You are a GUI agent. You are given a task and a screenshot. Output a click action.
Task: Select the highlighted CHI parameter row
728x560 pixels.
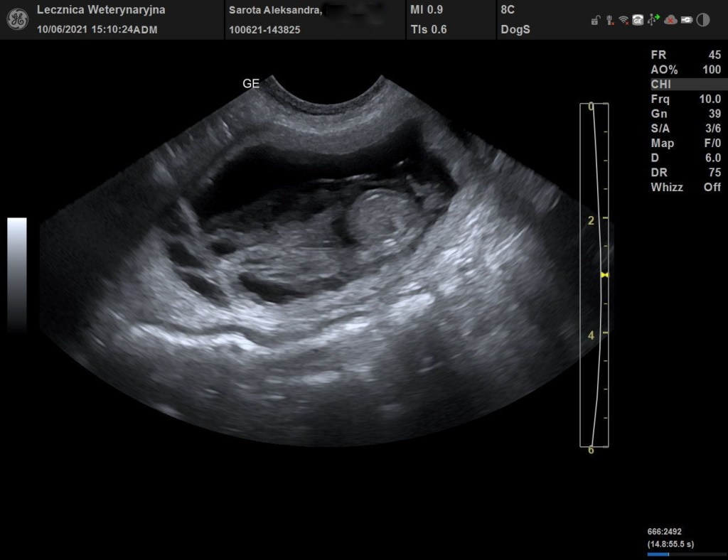(685, 85)
